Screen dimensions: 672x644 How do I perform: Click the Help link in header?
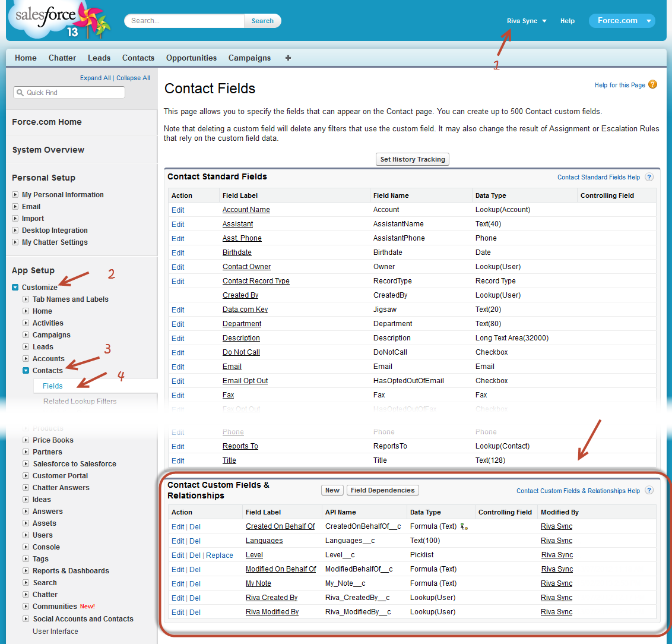pyautogui.click(x=567, y=21)
